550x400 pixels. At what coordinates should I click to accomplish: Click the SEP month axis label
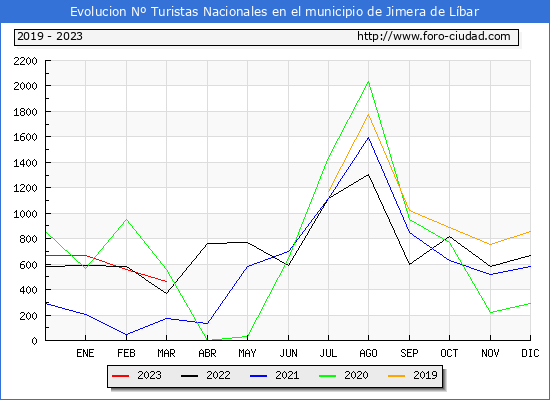[x=409, y=353]
